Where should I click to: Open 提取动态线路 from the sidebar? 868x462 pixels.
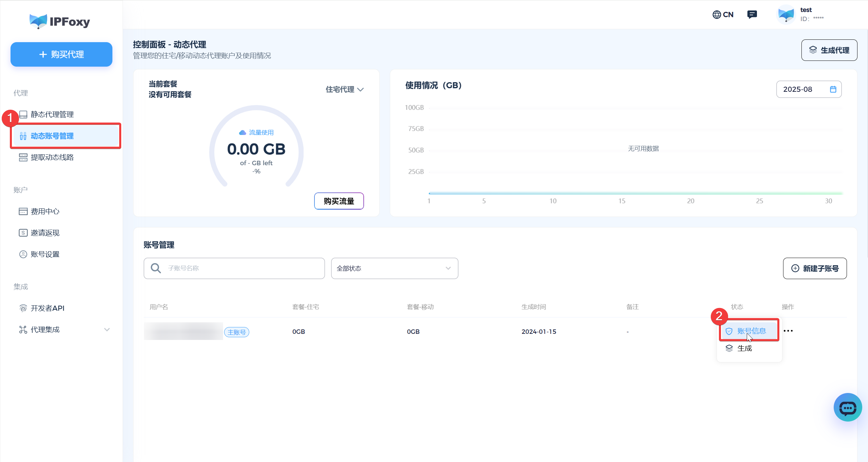(53, 157)
